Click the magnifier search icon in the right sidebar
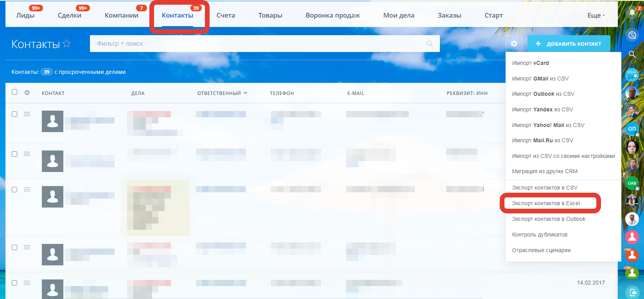The image size is (644, 299). pos(632,54)
